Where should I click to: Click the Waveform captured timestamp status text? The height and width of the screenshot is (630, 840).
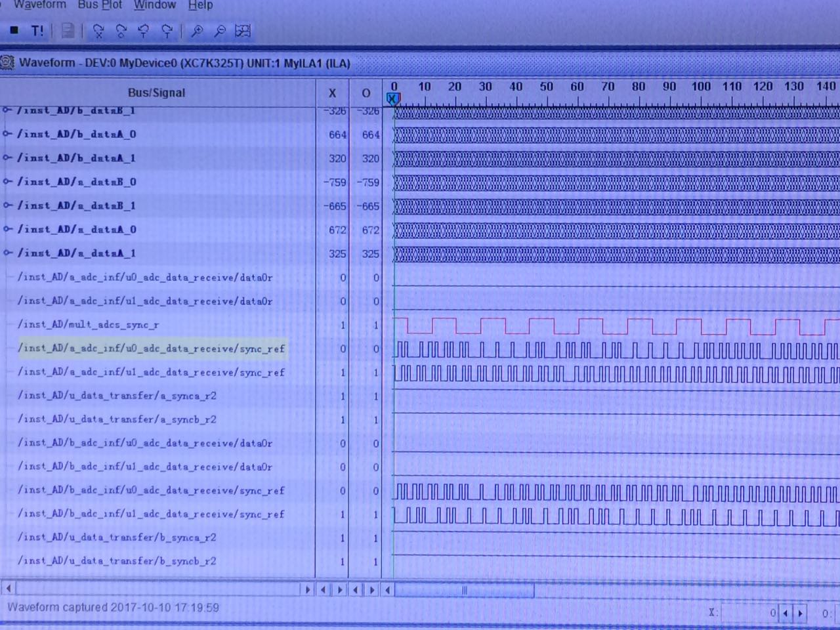(x=113, y=607)
